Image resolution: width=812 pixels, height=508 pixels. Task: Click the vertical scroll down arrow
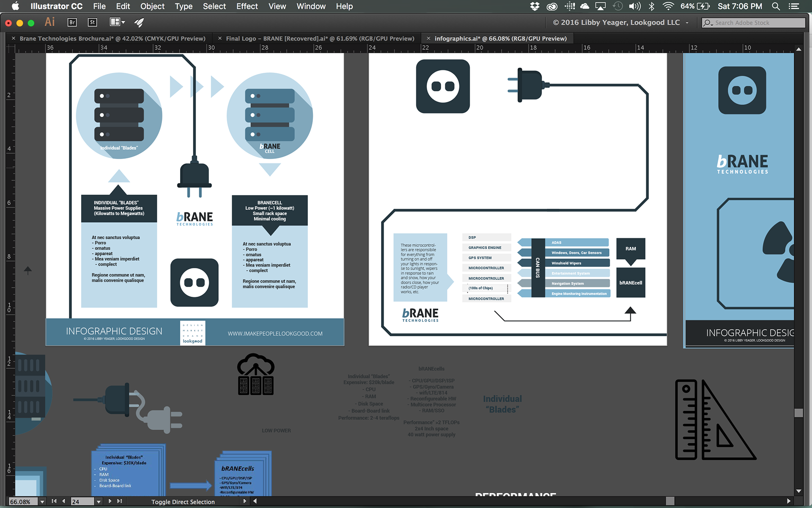[798, 491]
